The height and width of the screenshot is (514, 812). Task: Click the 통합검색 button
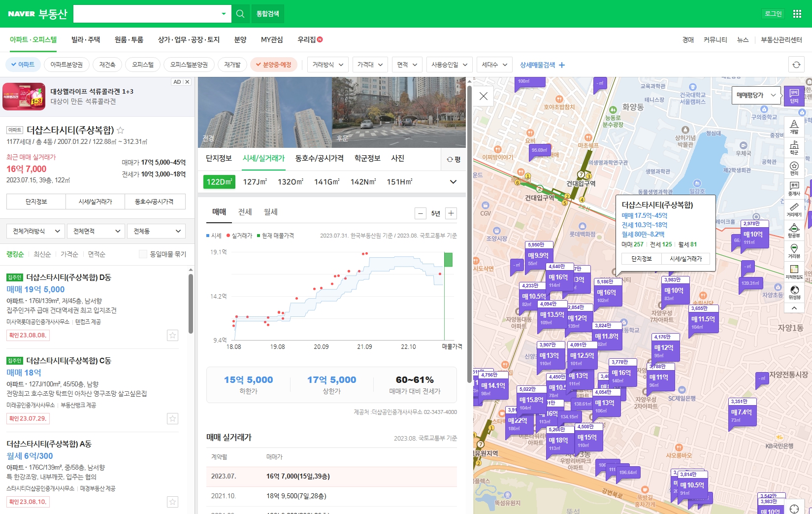268,14
